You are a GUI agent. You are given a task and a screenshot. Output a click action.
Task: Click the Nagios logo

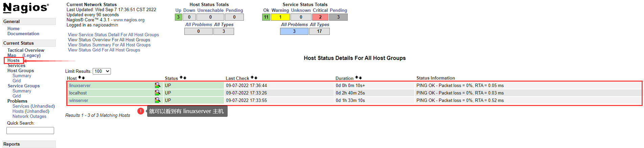(26, 8)
